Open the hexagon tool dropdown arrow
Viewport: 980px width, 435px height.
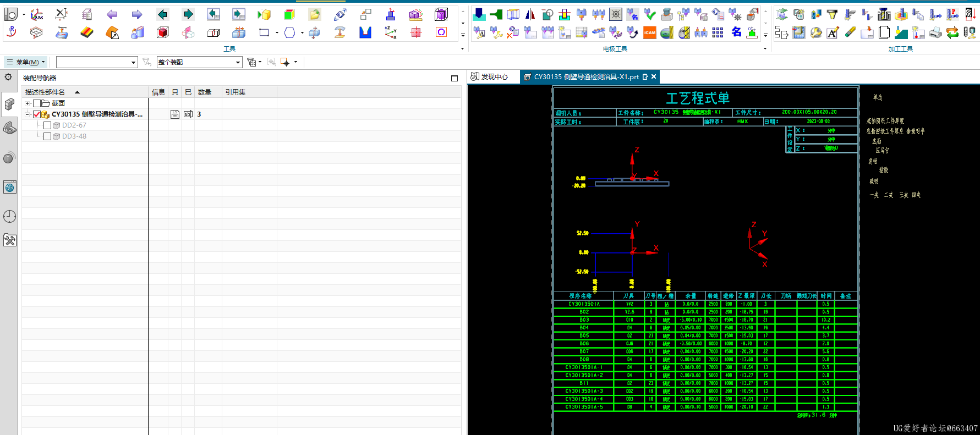[x=302, y=33]
